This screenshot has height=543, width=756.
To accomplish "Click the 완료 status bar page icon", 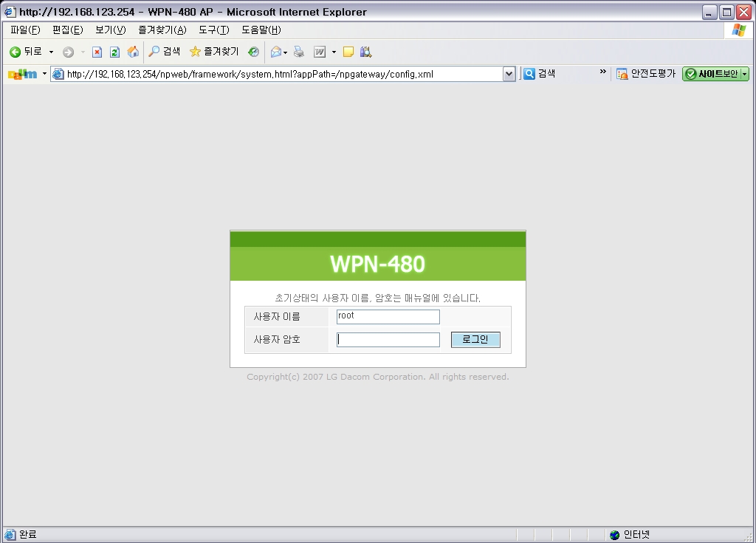I will click(10, 534).
